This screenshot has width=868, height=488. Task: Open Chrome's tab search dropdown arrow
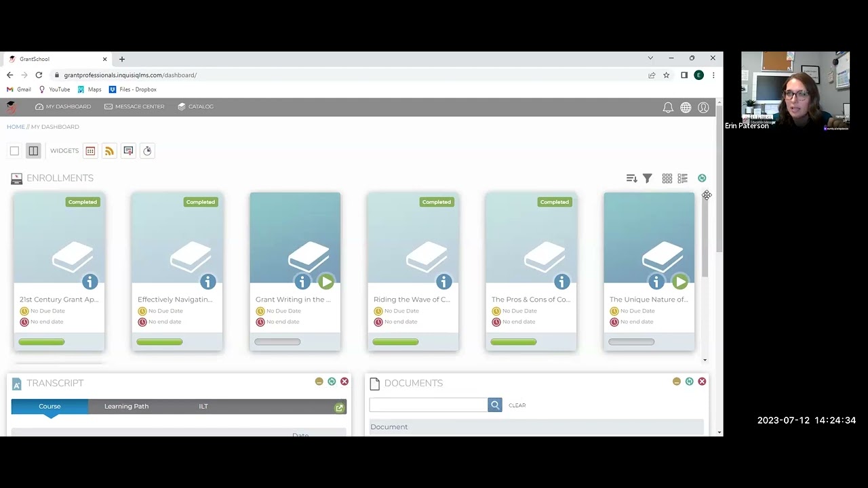pos(650,58)
